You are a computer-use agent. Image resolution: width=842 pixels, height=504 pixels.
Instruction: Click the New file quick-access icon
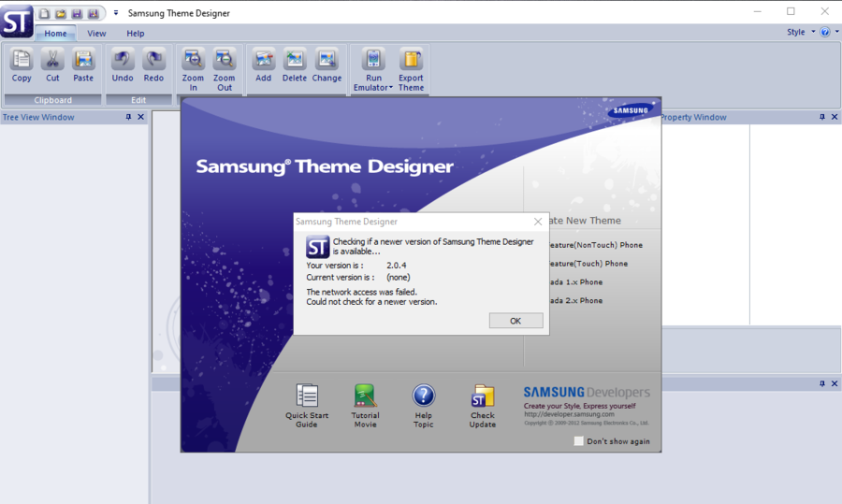pos(45,13)
